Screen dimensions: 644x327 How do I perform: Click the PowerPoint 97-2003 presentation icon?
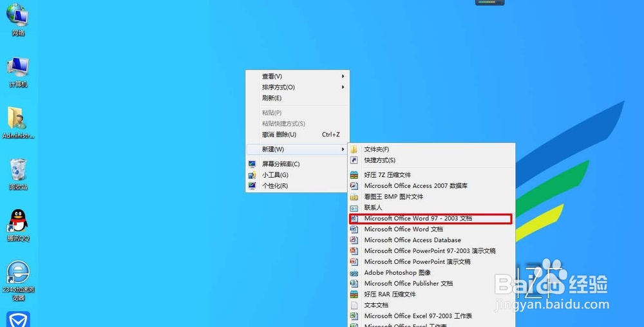354,250
